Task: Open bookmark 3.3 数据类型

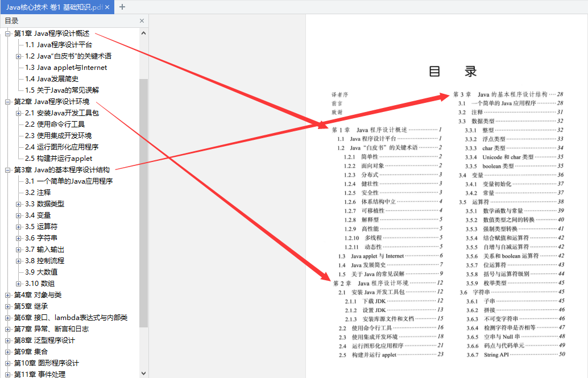Action: point(44,204)
